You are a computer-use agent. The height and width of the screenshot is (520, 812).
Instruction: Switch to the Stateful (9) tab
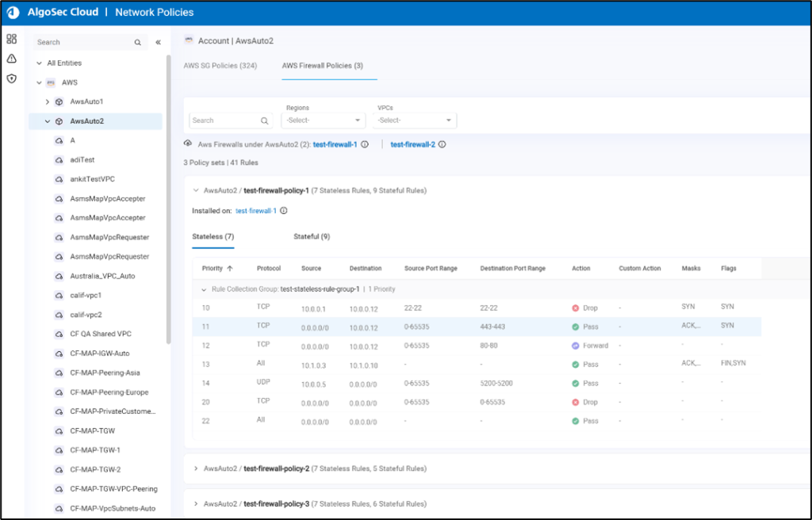312,236
